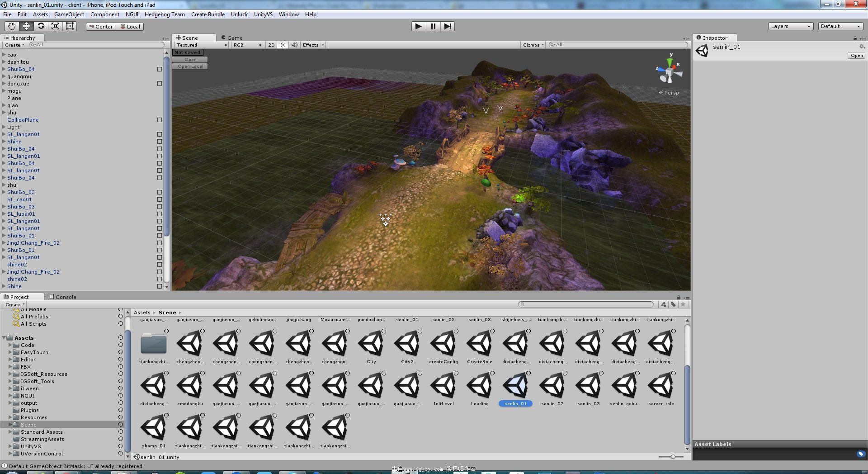
Task: Open the Layers dropdown
Action: point(791,26)
